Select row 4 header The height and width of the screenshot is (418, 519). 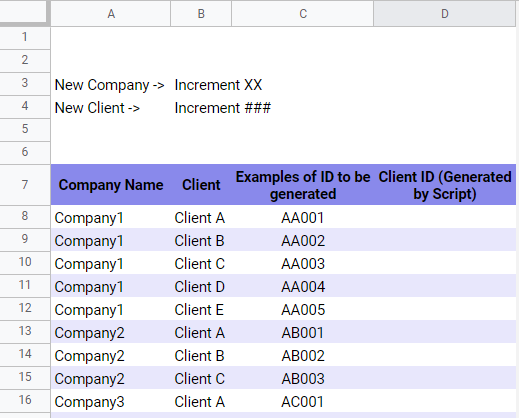pos(25,106)
